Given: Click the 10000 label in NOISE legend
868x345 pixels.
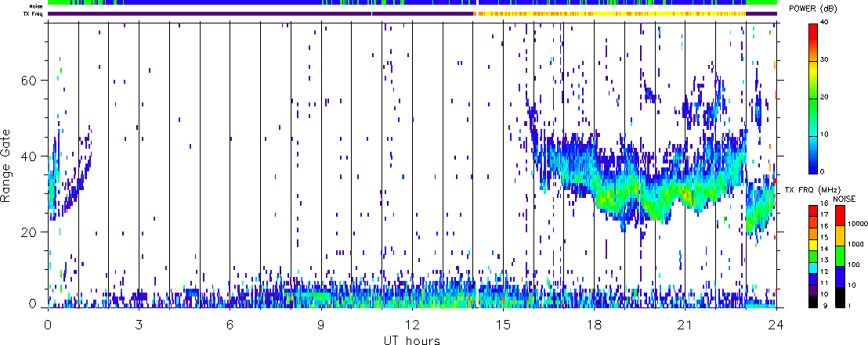Looking at the screenshot, I should [x=858, y=224].
